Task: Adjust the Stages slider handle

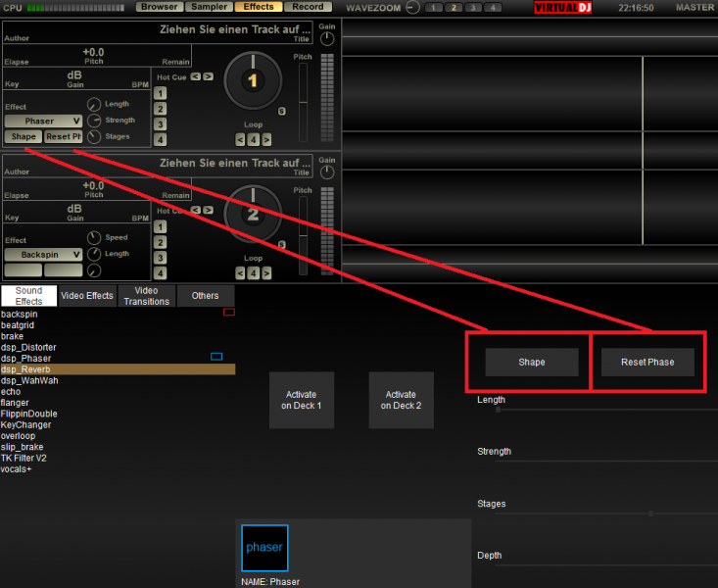Action: tap(650, 514)
